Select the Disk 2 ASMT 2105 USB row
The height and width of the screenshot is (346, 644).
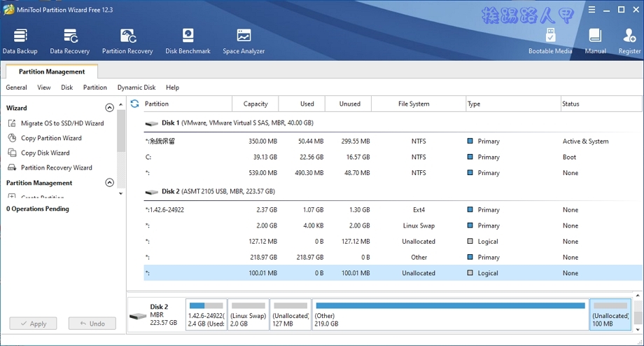coord(393,191)
